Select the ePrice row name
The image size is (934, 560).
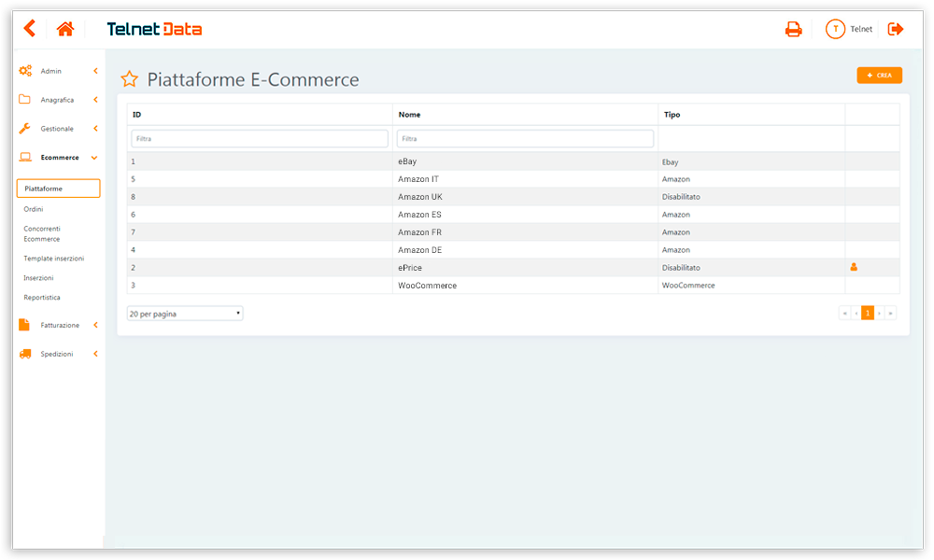(x=410, y=268)
